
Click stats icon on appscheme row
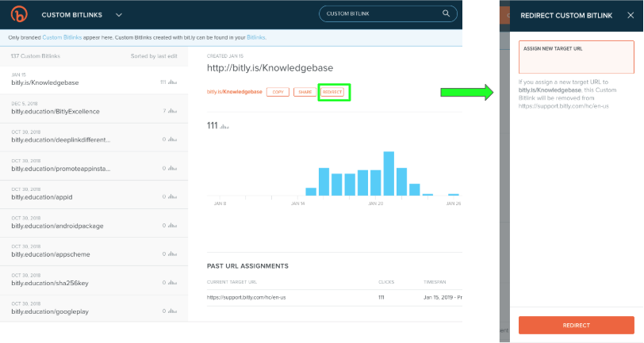173,254
